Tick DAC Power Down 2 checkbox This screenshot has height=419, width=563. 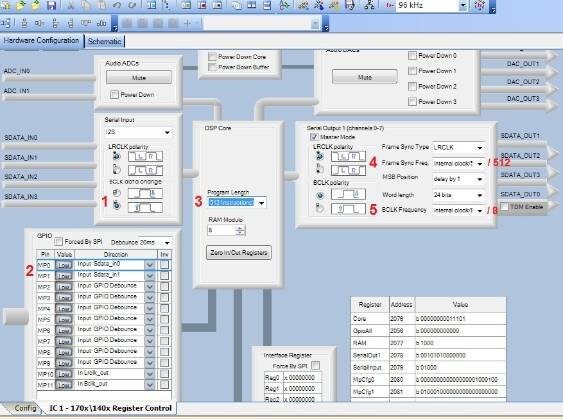pyautogui.click(x=412, y=87)
